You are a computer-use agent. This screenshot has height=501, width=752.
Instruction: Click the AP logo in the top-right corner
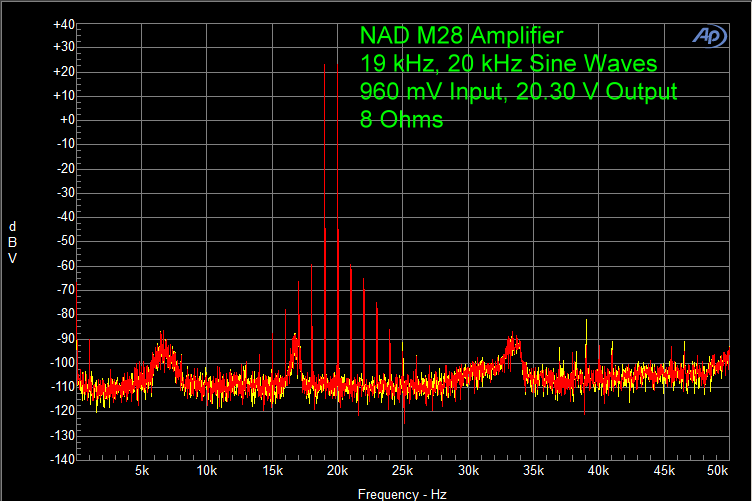[710, 35]
